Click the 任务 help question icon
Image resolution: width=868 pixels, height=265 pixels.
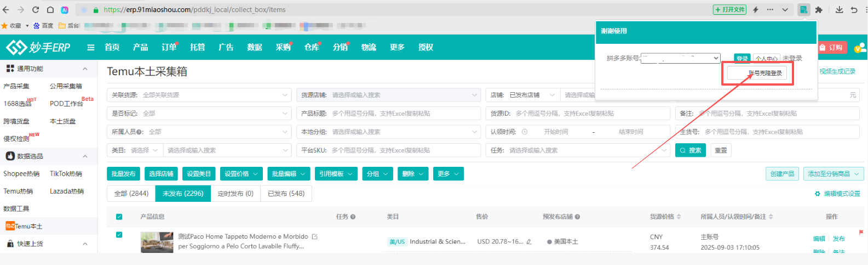click(x=353, y=217)
